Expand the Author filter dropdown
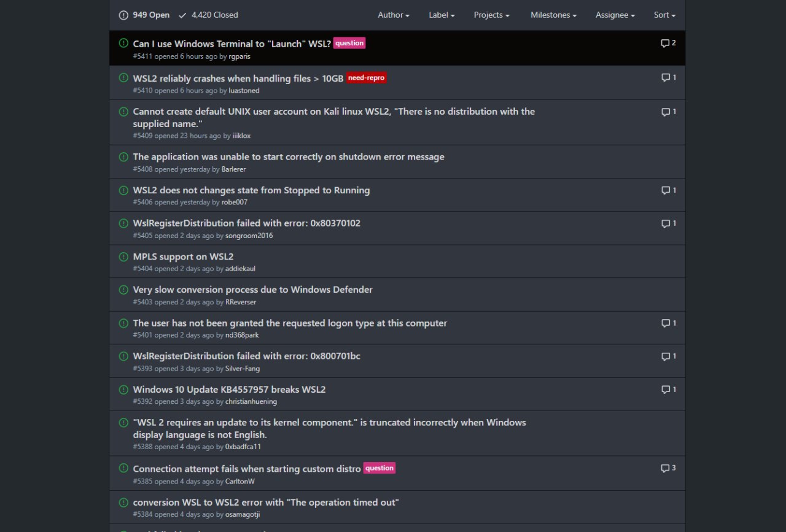This screenshot has width=786, height=532. pos(394,15)
